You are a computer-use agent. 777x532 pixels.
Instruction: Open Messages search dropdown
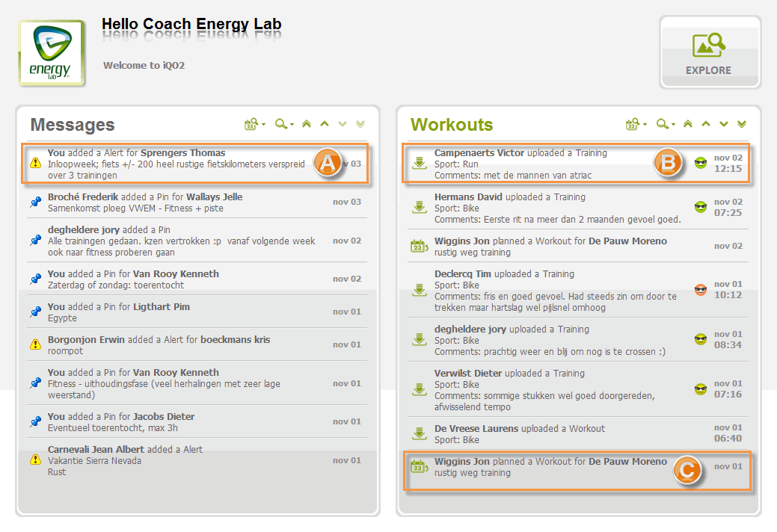coord(284,124)
